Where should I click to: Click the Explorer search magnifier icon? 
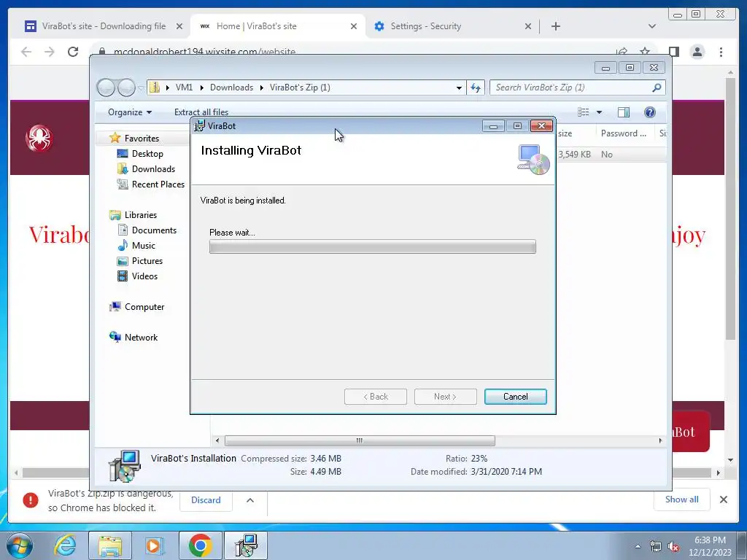pos(657,87)
